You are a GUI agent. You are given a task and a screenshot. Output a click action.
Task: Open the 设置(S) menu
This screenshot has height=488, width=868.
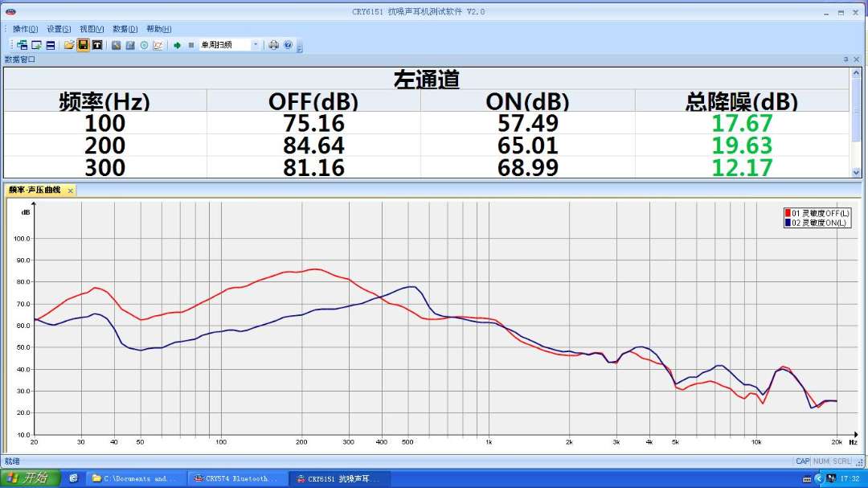pos(59,29)
